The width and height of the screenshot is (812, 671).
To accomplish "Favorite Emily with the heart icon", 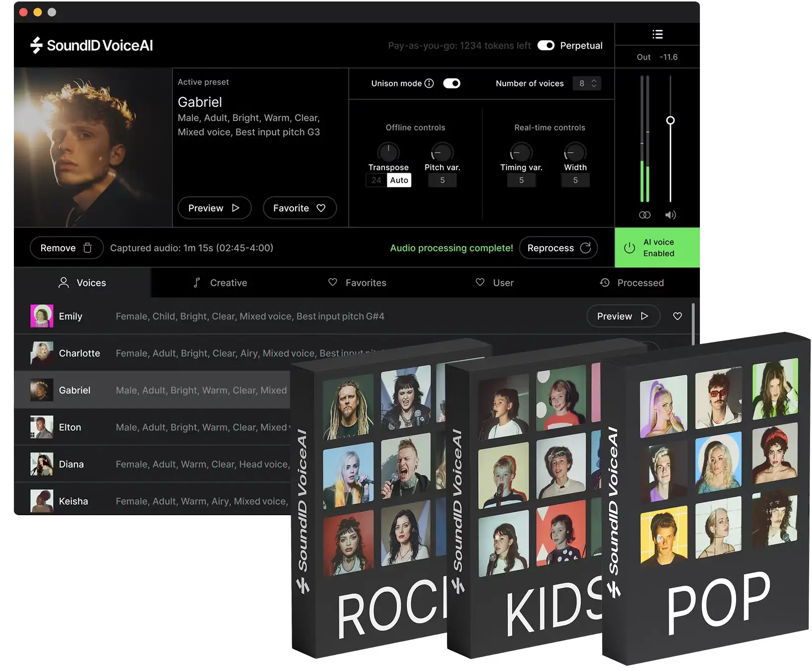I will pos(677,316).
